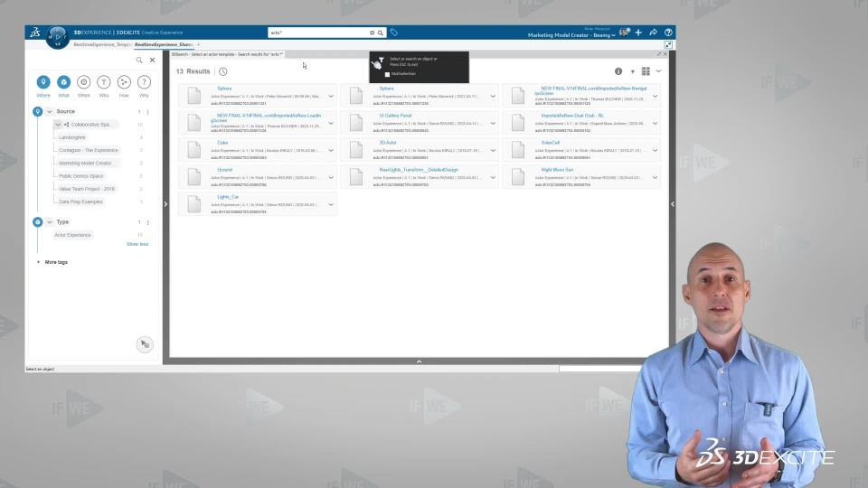Open RearLights_Transform__DetailedDesign result

419,170
